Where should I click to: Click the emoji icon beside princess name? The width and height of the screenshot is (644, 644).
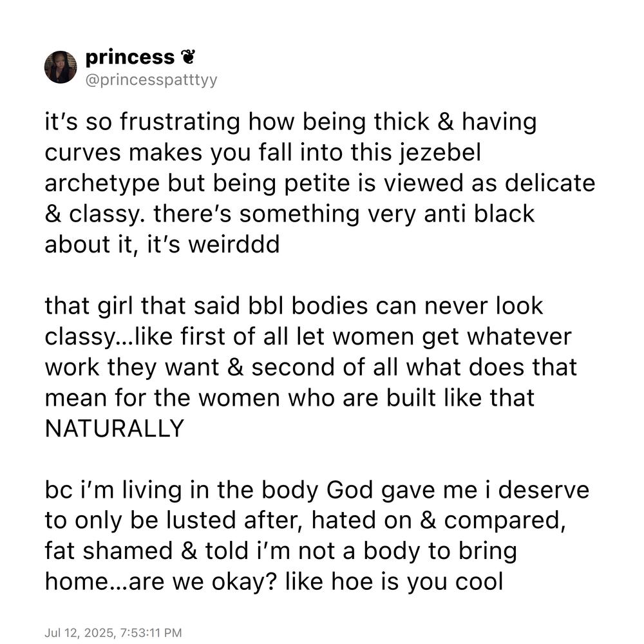coord(188,57)
